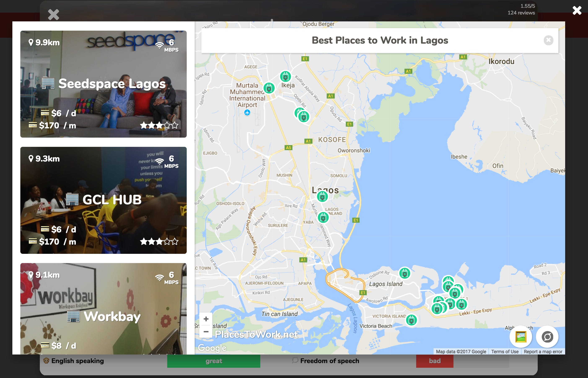
Task: Open the map Terms of Use link
Action: tap(505, 352)
